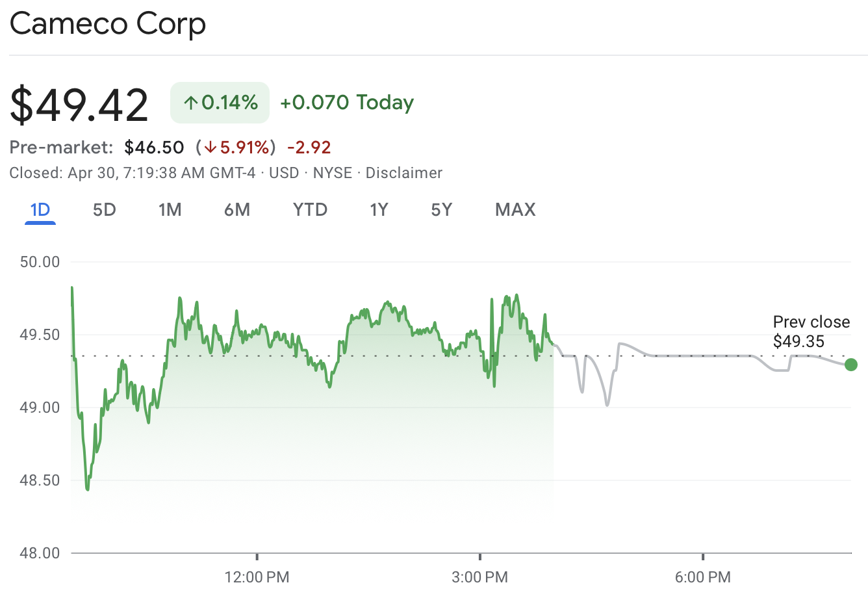Screen dimensions: 868x598
Task: Select the YTD chart tab
Action: [310, 210]
